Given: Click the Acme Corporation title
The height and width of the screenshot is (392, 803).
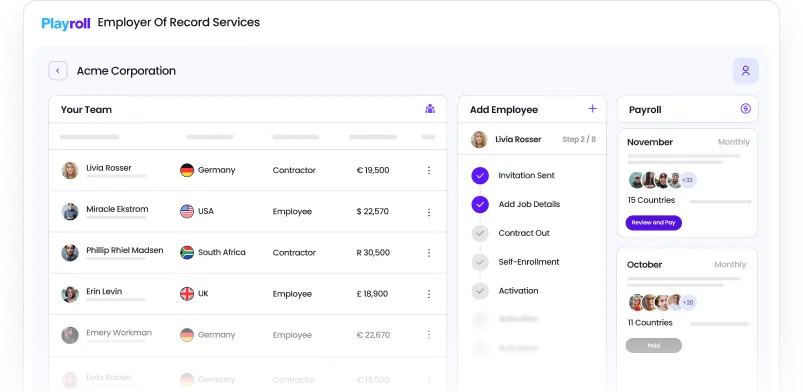Looking at the screenshot, I should (126, 71).
